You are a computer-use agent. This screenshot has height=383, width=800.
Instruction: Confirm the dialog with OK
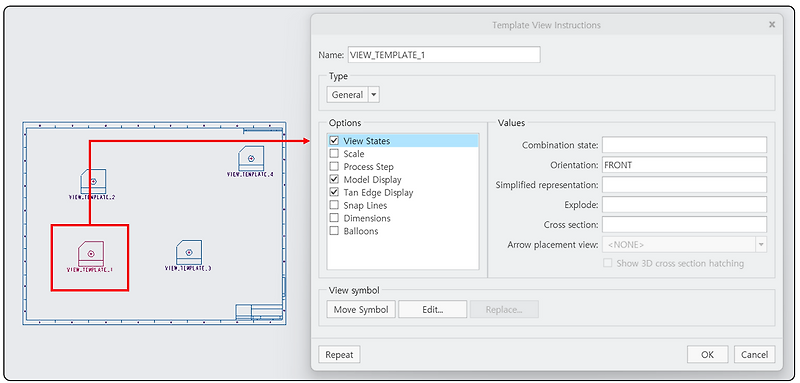pos(708,355)
